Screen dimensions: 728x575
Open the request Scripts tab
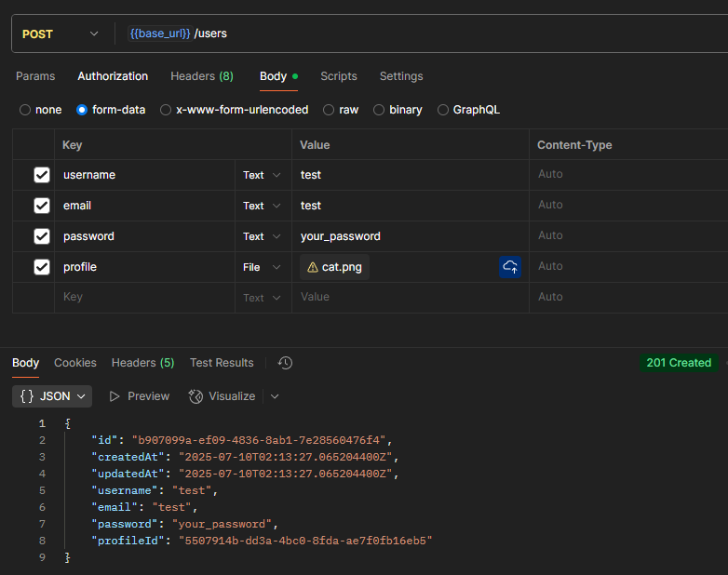(339, 76)
